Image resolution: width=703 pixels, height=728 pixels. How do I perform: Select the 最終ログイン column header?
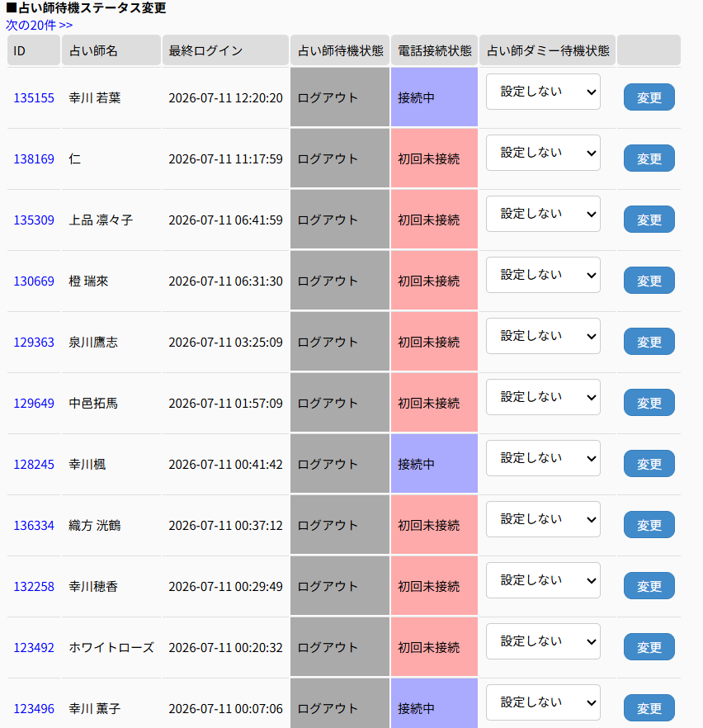point(225,50)
